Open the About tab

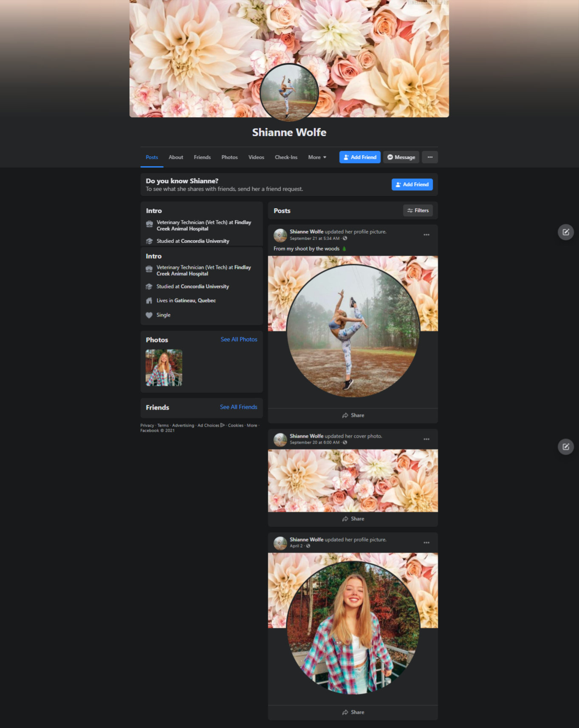click(x=176, y=157)
